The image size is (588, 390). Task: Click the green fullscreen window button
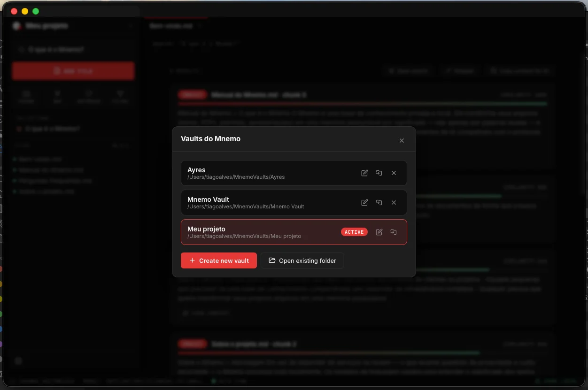coord(36,11)
